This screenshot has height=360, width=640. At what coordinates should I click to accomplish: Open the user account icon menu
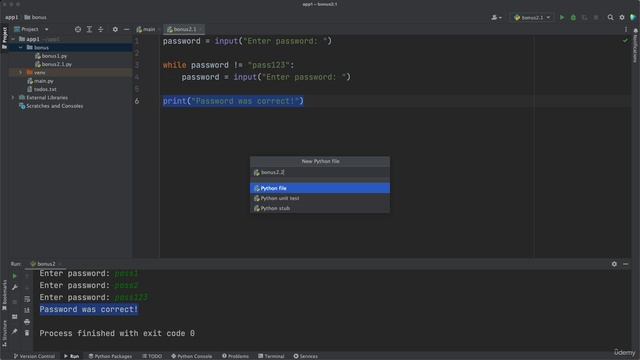coord(496,18)
